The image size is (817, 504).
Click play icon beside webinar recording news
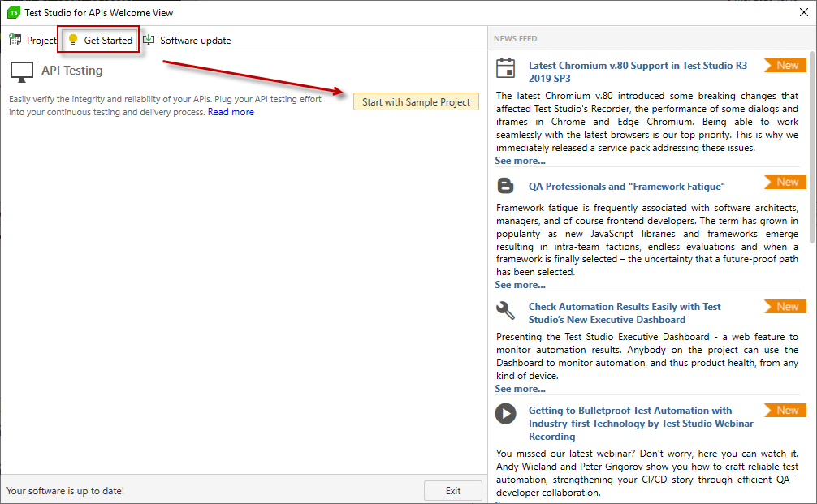pos(505,414)
